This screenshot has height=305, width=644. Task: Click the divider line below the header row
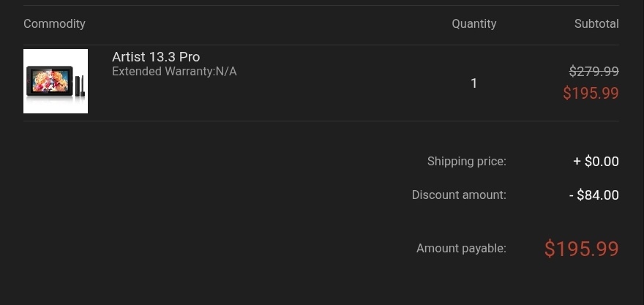tap(321, 45)
